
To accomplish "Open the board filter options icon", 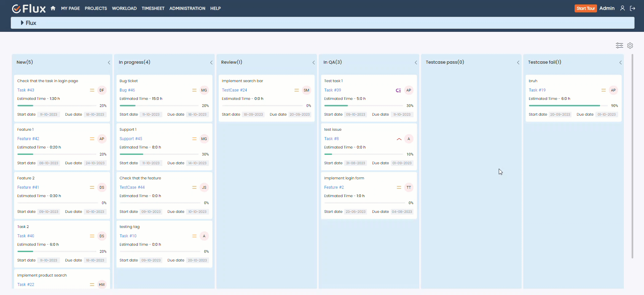I will tap(619, 45).
